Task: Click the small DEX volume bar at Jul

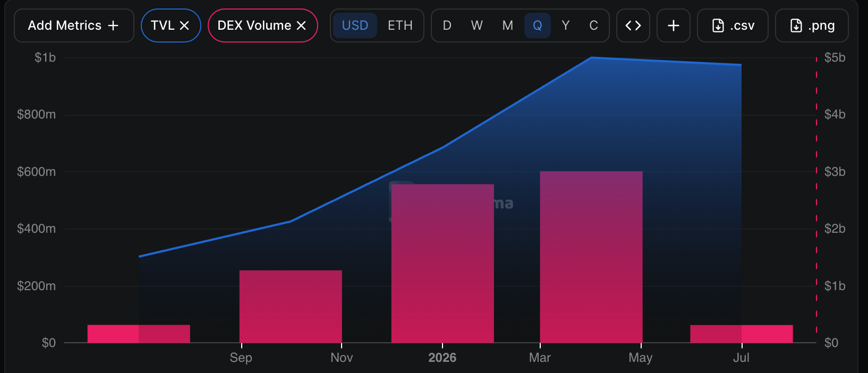Action: tap(742, 334)
